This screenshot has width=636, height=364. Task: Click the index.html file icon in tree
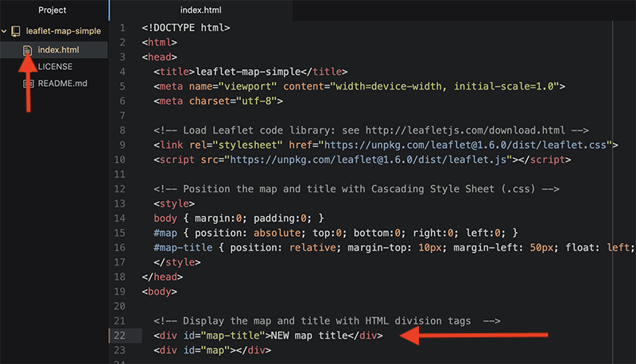pos(27,50)
